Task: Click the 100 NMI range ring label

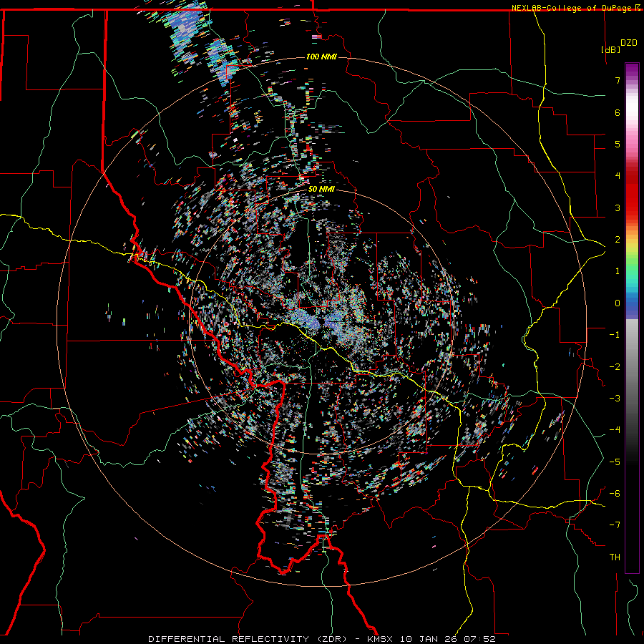Action: click(321, 57)
